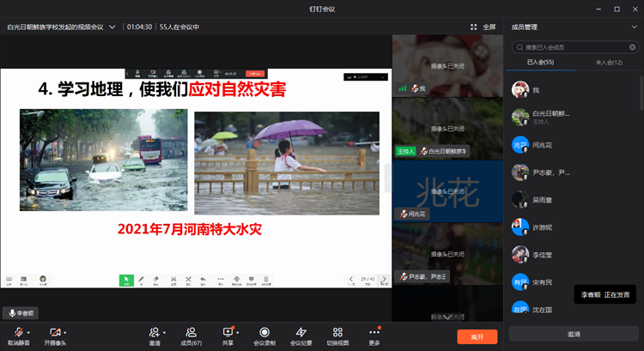Switch to the 未入会(12) tab
Image resolution: width=644 pixels, height=351 pixels.
(x=609, y=63)
